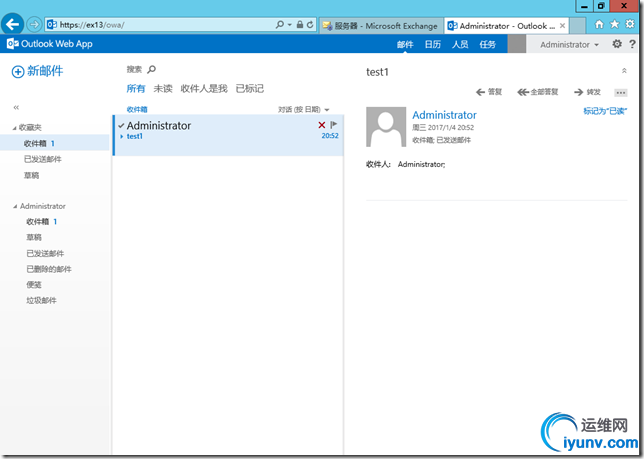Screen dimensions: 644x459
Task: Open more actions ellipsis button
Action: (621, 93)
